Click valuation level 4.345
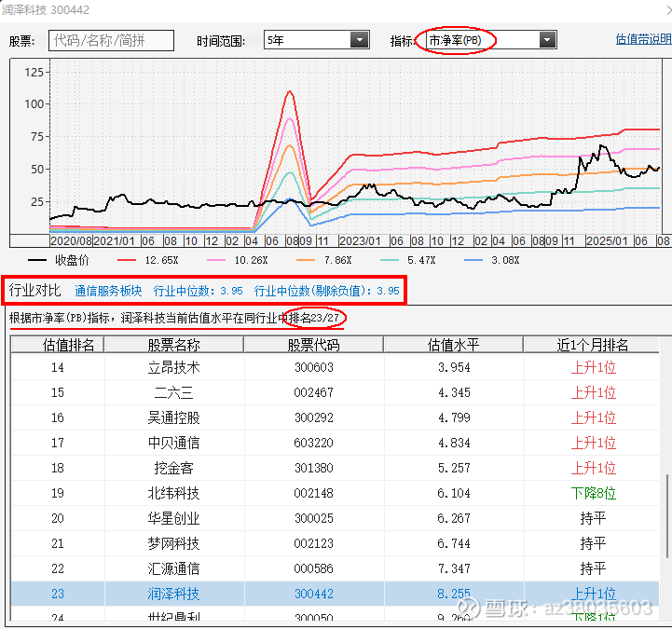This screenshot has height=629, width=672. tap(454, 392)
